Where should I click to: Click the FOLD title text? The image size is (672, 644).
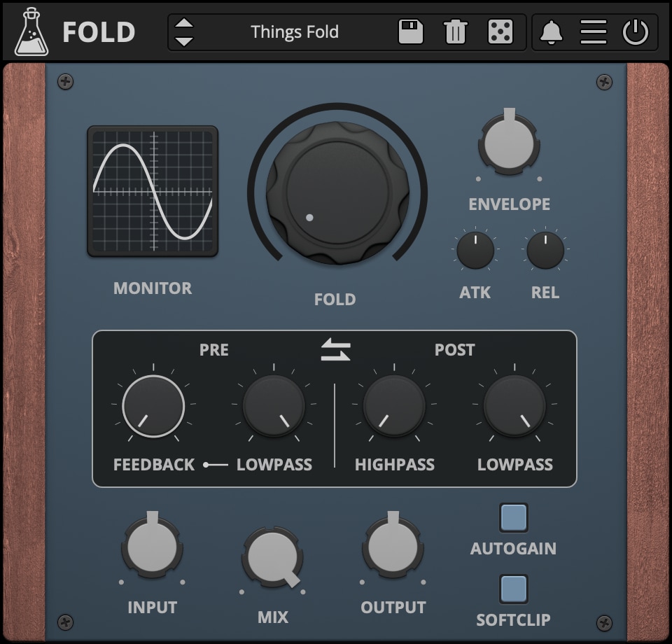click(99, 31)
